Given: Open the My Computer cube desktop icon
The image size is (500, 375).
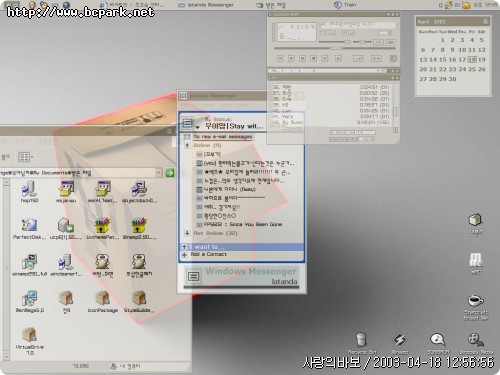Looking at the screenshot, I should (476, 220).
